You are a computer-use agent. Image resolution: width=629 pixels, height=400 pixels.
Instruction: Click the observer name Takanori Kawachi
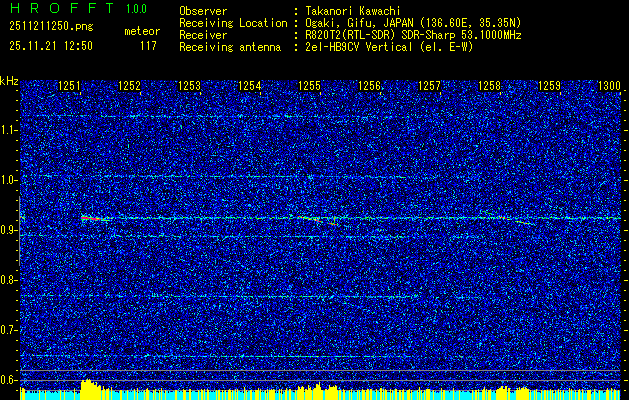point(353,11)
